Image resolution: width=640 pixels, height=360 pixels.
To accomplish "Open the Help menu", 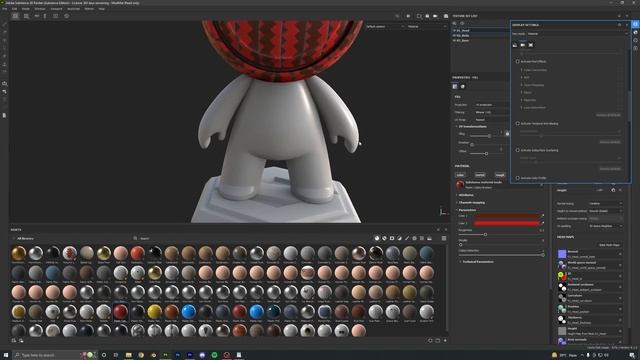I will click(101, 9).
